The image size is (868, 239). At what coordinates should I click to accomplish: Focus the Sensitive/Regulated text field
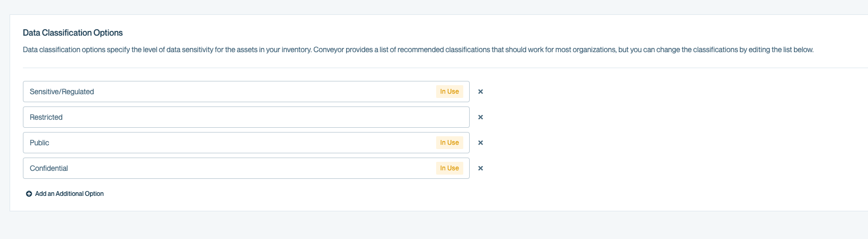213,92
